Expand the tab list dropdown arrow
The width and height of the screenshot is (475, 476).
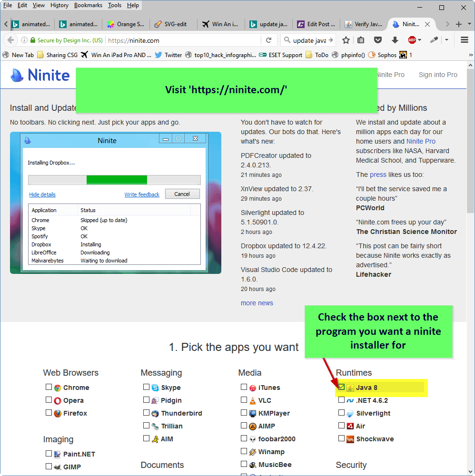[x=469, y=24]
